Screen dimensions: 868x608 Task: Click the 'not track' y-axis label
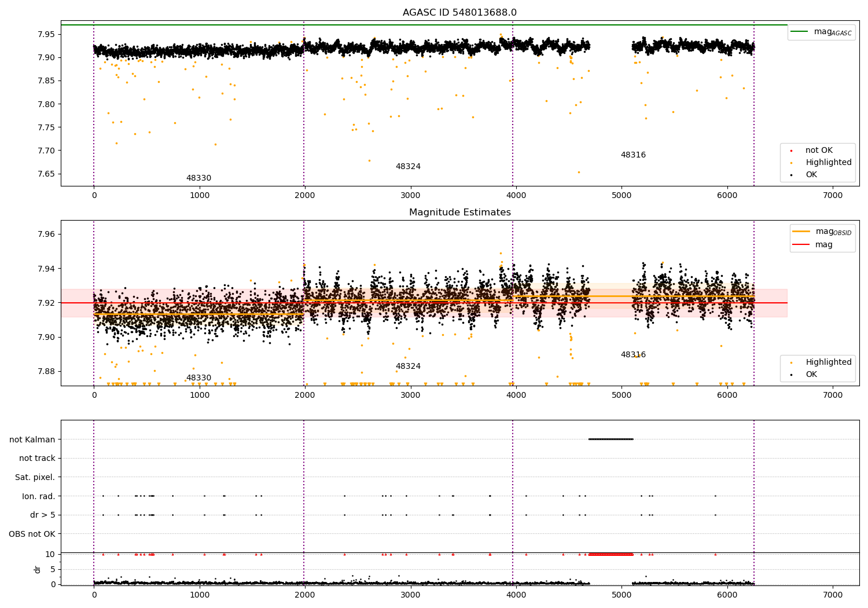(x=37, y=459)
